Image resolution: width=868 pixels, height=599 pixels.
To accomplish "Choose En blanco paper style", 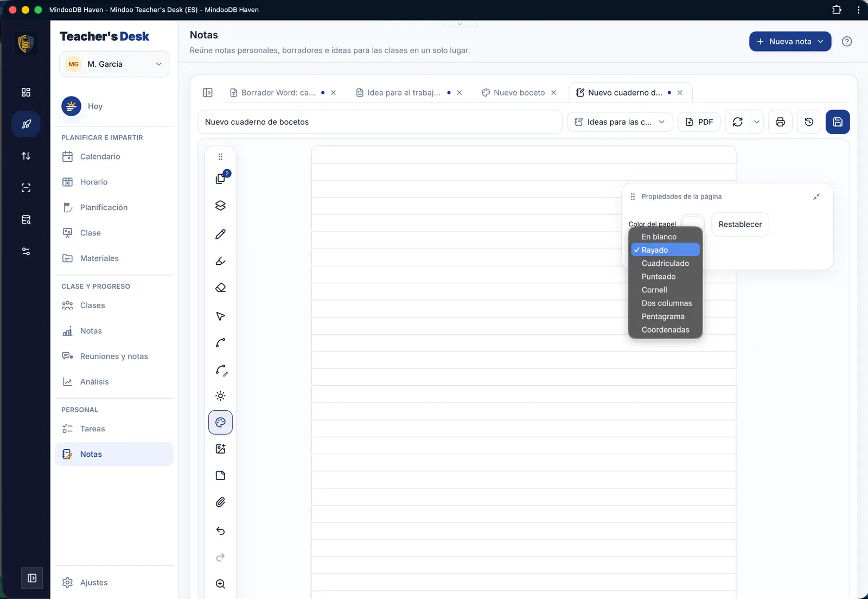I will pyautogui.click(x=665, y=237).
